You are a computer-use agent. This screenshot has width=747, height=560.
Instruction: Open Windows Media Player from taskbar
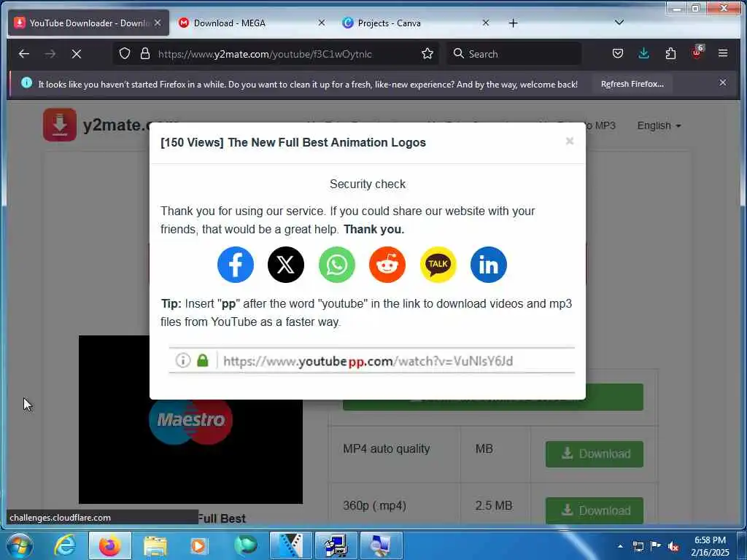point(198,545)
